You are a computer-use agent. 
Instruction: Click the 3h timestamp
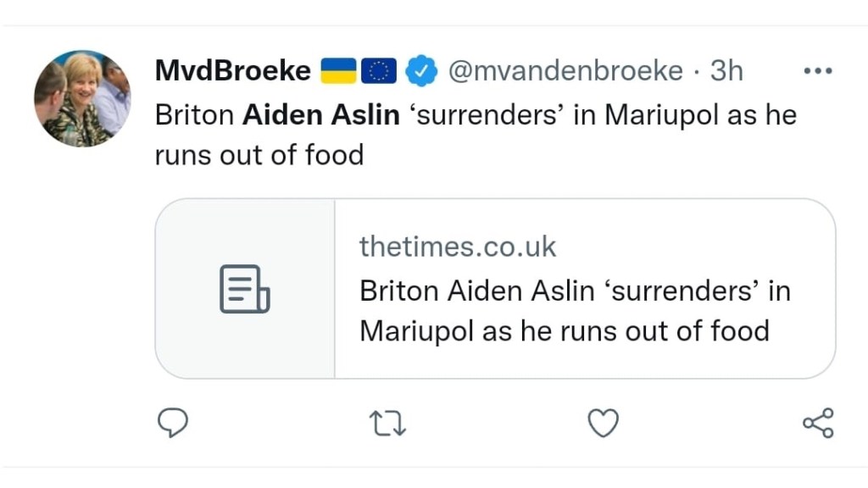point(726,72)
